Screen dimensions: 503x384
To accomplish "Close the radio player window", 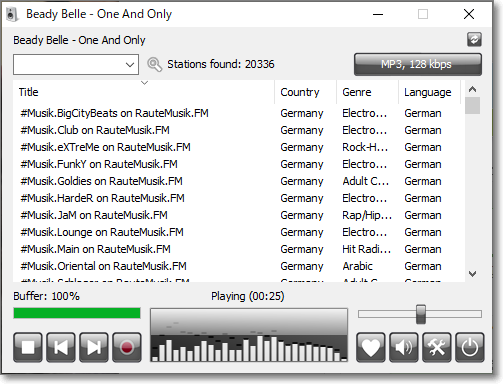I will [x=469, y=14].
